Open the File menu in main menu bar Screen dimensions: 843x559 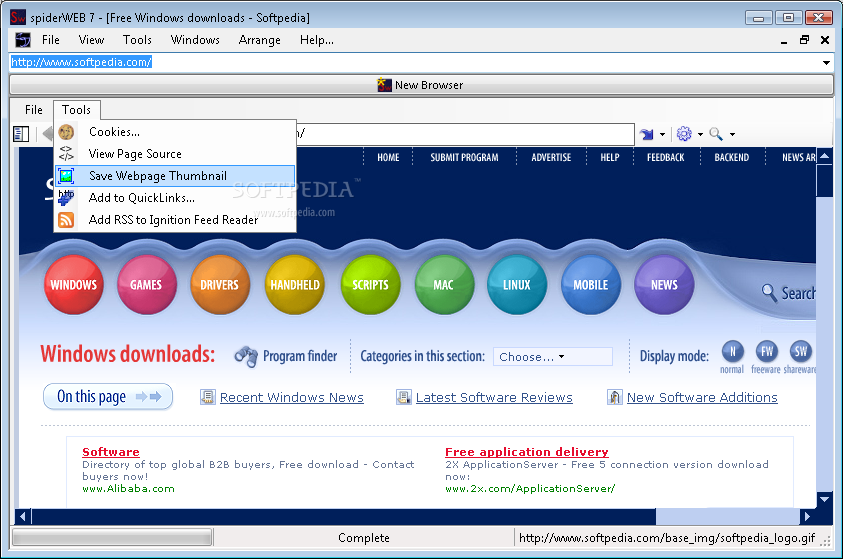pyautogui.click(x=51, y=40)
